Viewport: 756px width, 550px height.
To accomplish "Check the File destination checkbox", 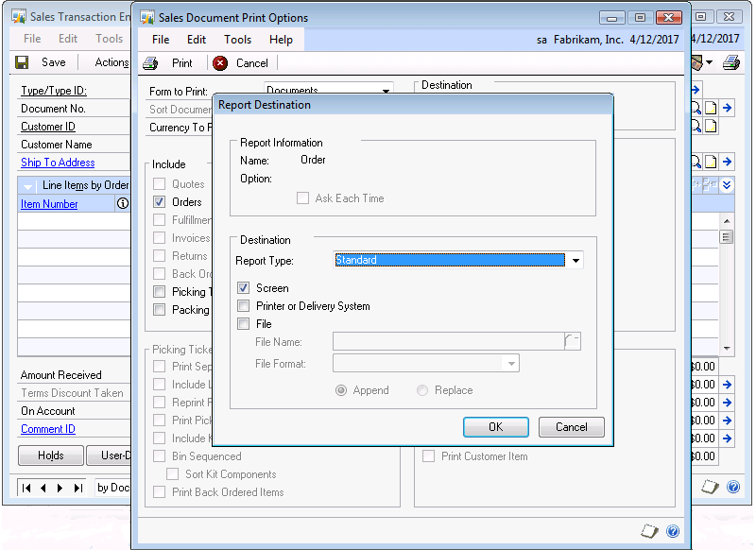I will pos(243,324).
